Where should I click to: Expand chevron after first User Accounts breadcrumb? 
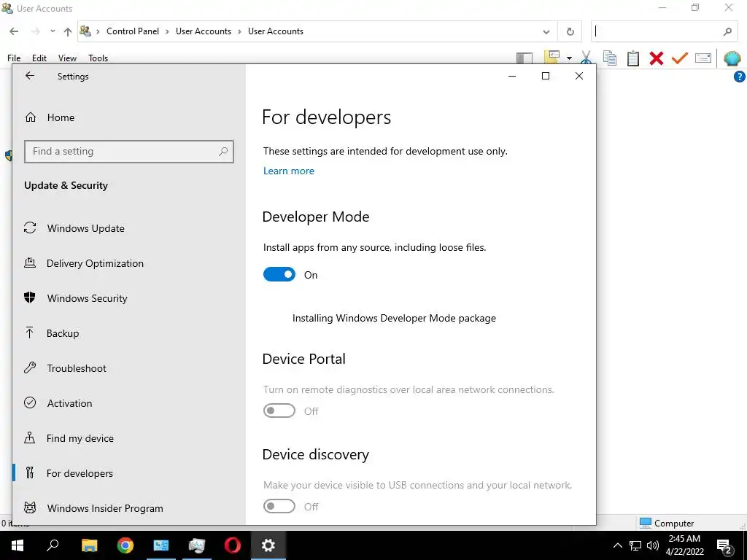(x=239, y=31)
